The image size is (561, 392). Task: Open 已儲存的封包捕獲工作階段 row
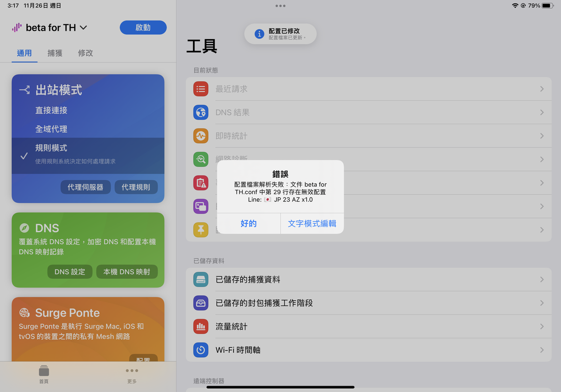(368, 303)
